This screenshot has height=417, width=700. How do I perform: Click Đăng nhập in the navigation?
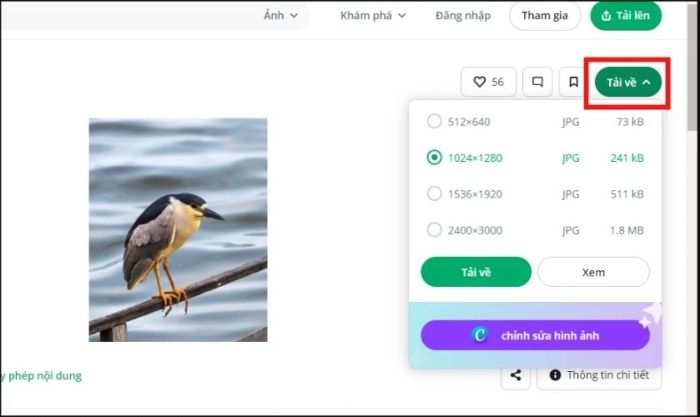click(x=463, y=16)
